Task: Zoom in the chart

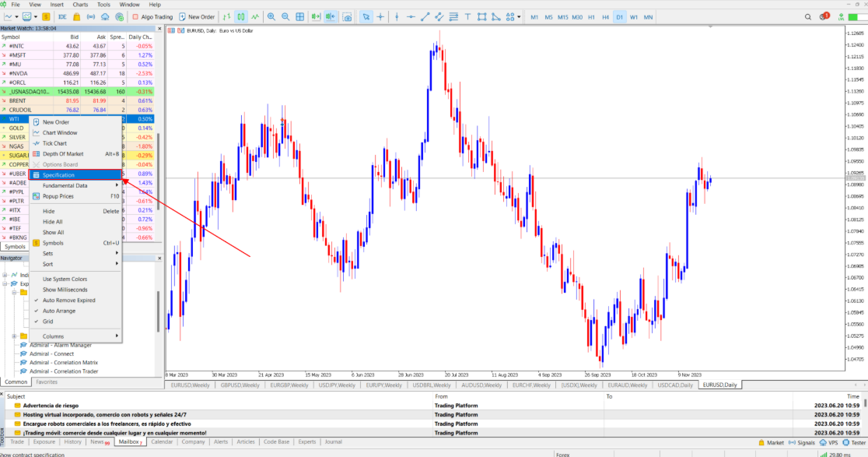Action: tap(271, 17)
